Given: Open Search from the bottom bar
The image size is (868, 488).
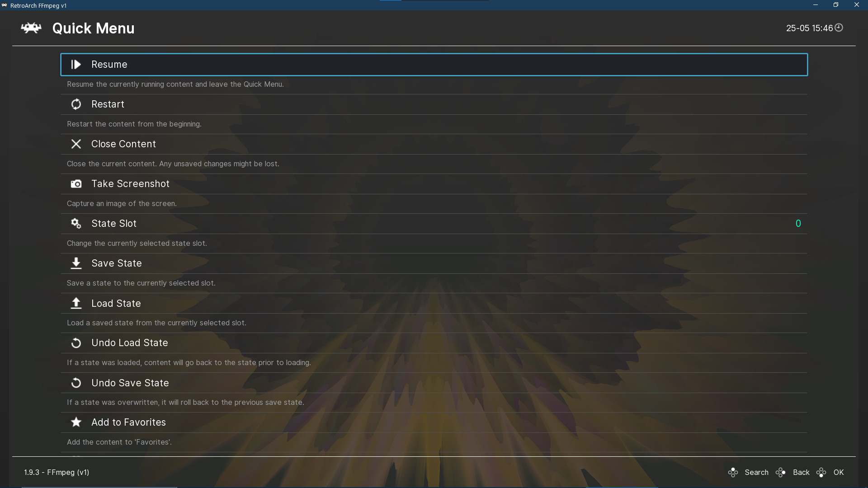Looking at the screenshot, I should click(756, 472).
